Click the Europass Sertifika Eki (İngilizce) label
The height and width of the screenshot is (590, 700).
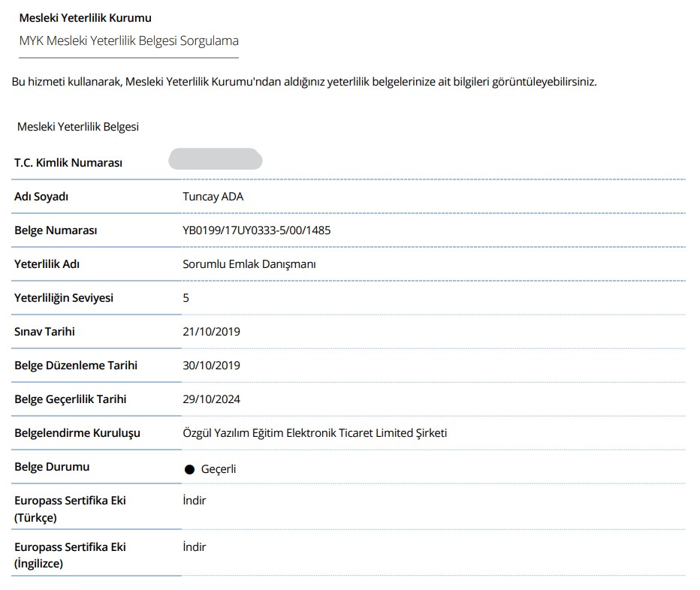pos(70,555)
